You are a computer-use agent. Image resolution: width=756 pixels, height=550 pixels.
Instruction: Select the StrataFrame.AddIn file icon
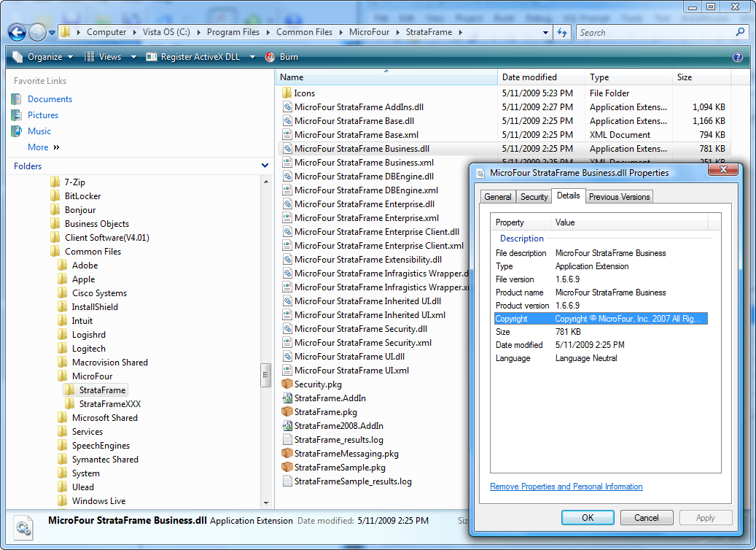tap(287, 398)
